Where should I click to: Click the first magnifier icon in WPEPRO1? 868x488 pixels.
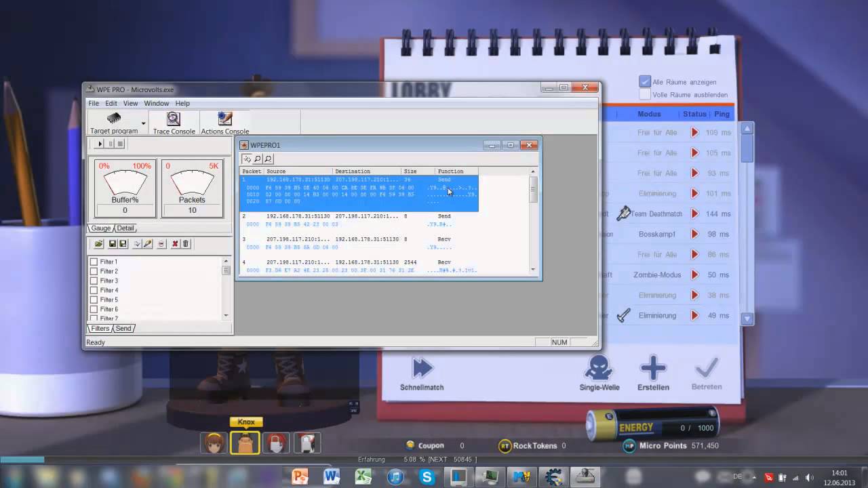tap(258, 159)
